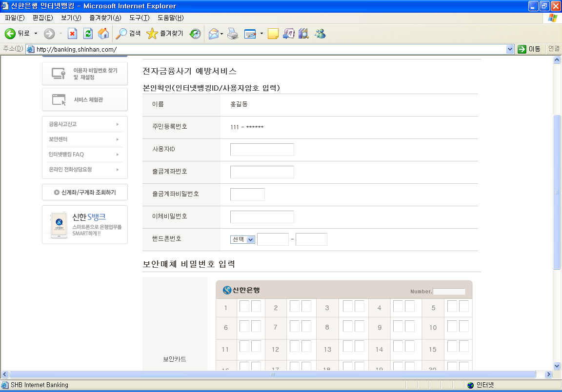The height and width of the screenshot is (392, 562).
Task: Click the horizontal scrollbar left arrow
Action: 5,374
